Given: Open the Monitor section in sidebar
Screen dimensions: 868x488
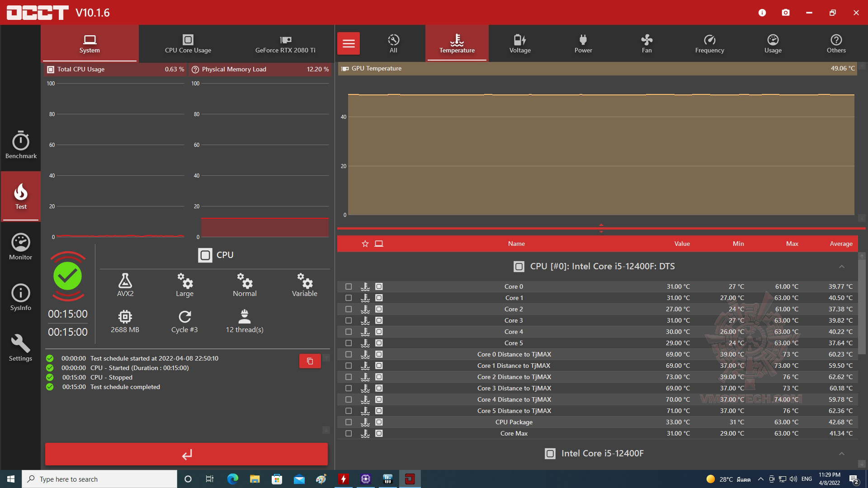Looking at the screenshot, I should [21, 247].
